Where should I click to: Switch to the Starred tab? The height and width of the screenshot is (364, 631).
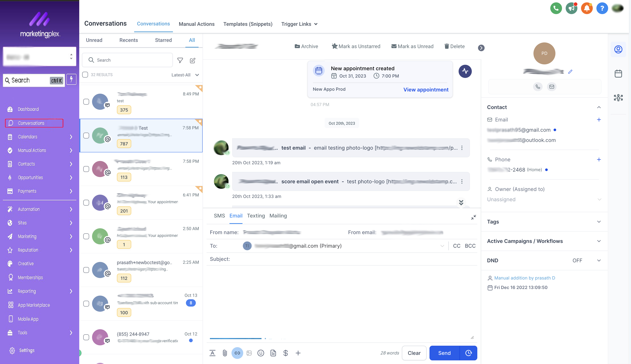coord(163,40)
